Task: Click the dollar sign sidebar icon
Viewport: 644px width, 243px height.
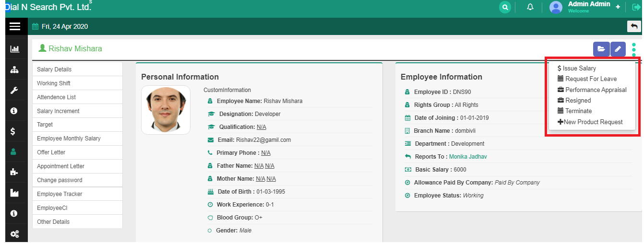Action: point(14,131)
